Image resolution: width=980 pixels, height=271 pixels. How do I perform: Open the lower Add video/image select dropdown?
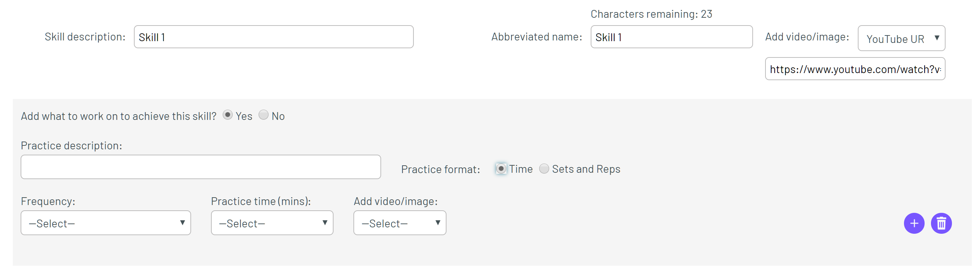point(400,223)
